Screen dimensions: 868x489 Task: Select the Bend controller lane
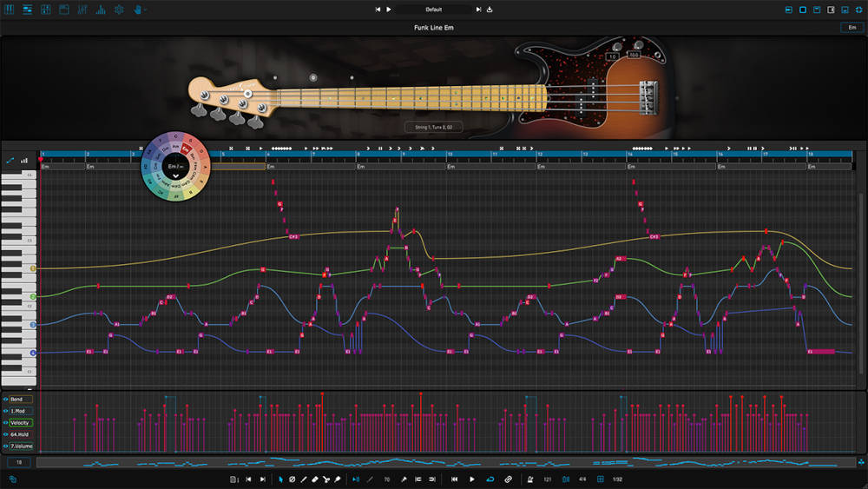coord(21,400)
